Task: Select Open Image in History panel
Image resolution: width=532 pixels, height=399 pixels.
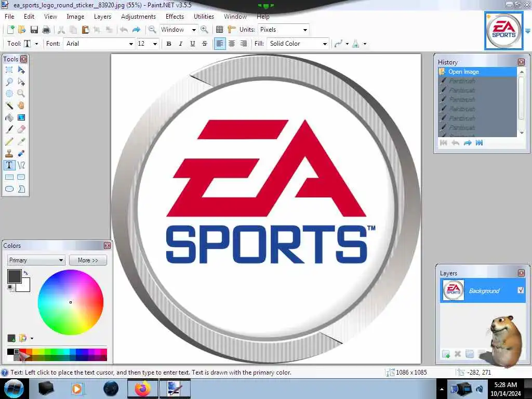Action: tap(477, 72)
